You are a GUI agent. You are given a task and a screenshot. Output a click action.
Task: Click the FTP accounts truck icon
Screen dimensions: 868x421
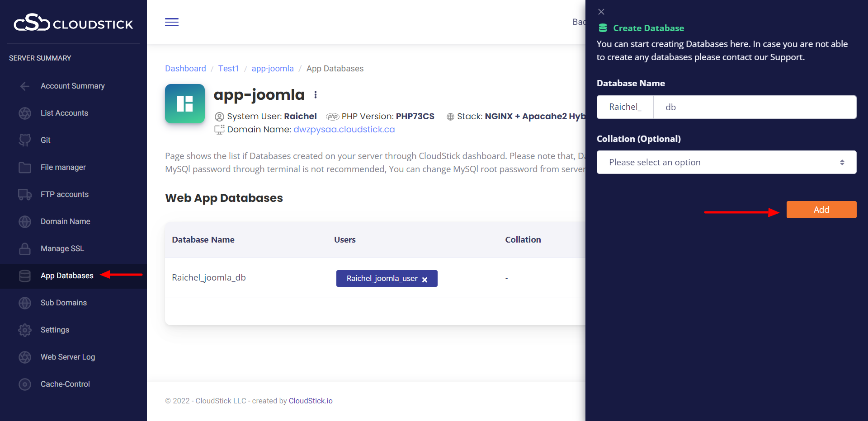[25, 195]
